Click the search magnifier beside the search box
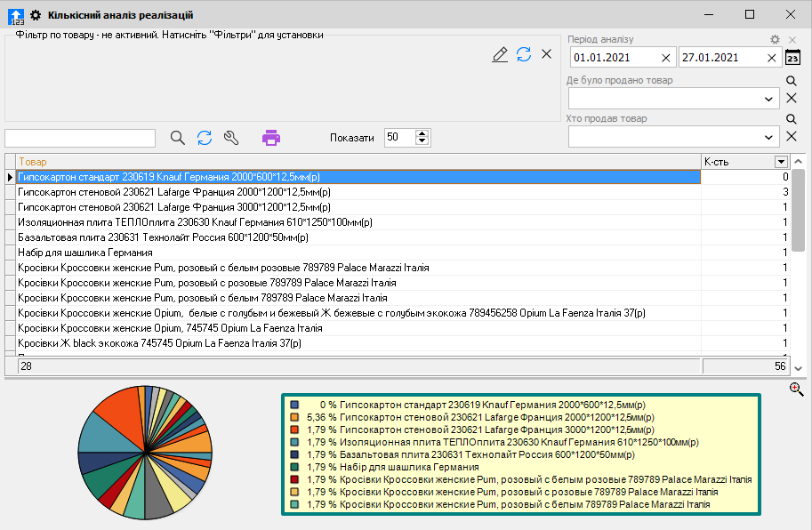The height and width of the screenshot is (530, 812). click(x=178, y=138)
